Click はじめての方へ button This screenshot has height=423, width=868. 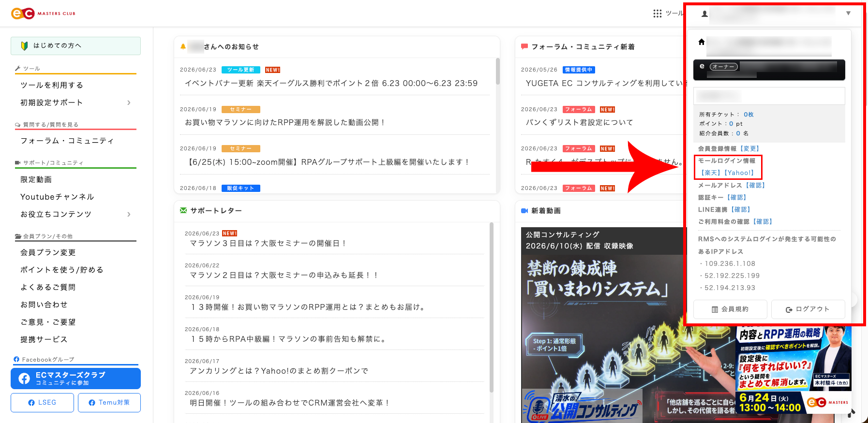(75, 45)
